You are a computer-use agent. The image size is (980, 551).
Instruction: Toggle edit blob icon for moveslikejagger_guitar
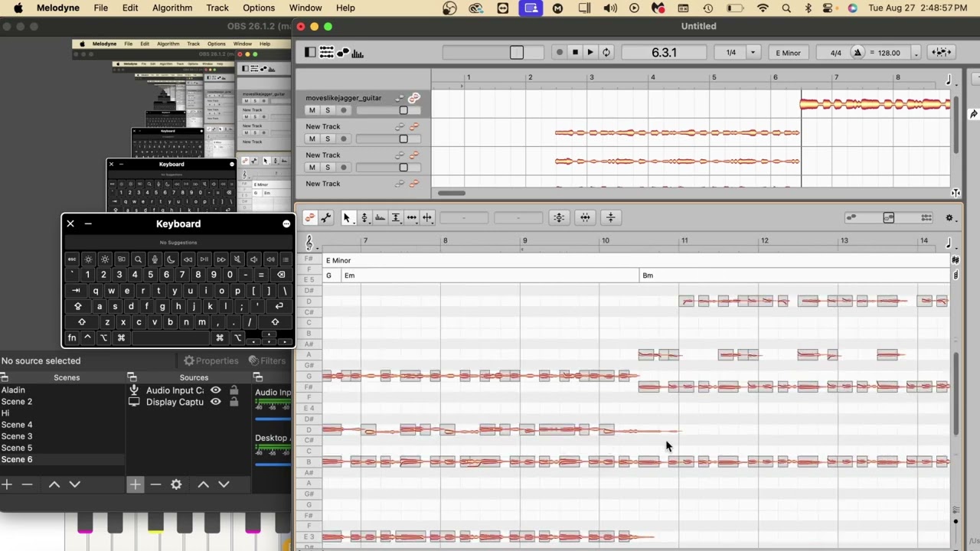(x=414, y=98)
